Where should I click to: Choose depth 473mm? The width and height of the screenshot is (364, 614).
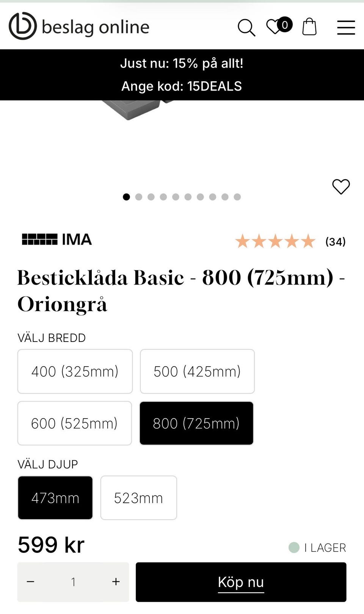(55, 498)
